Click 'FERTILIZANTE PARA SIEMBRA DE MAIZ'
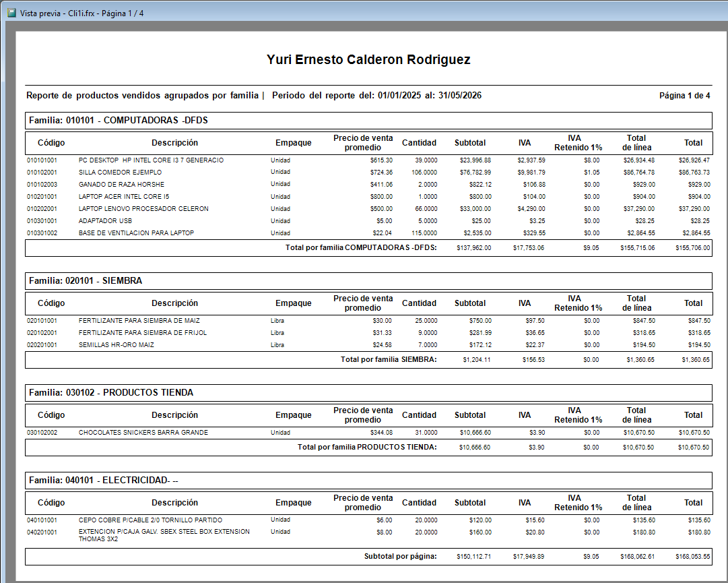 click(x=139, y=321)
